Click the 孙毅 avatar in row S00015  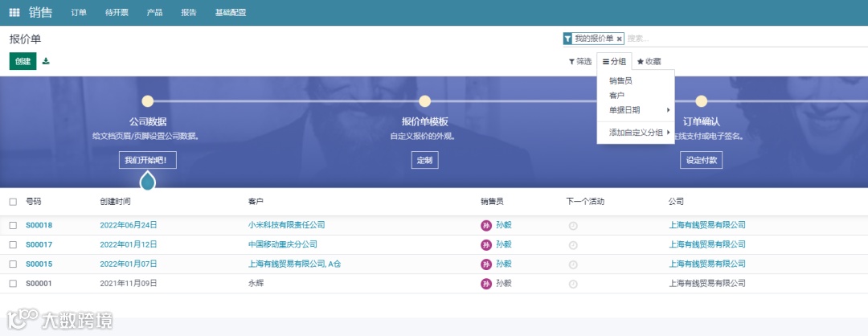(x=486, y=264)
